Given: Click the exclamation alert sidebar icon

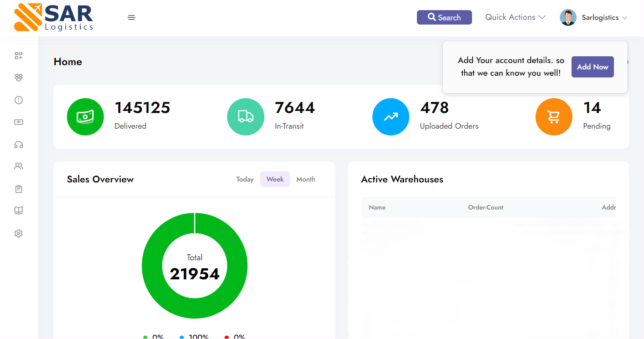Looking at the screenshot, I should [x=19, y=100].
